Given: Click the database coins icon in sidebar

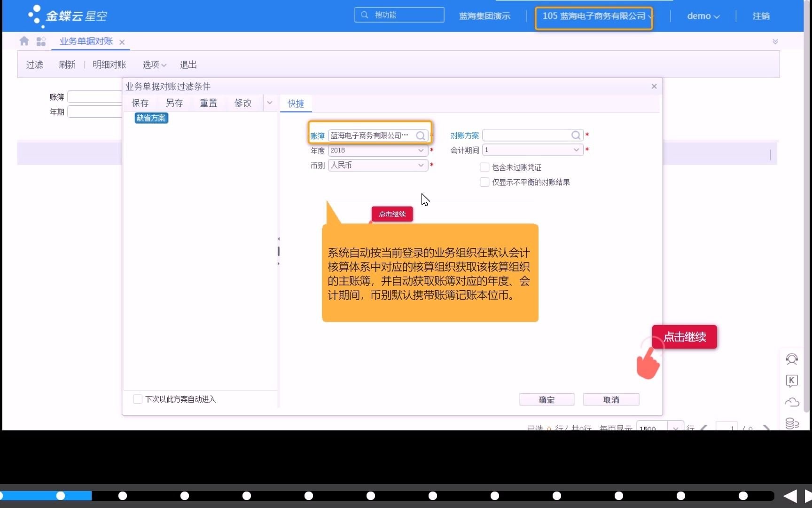Looking at the screenshot, I should (x=792, y=423).
